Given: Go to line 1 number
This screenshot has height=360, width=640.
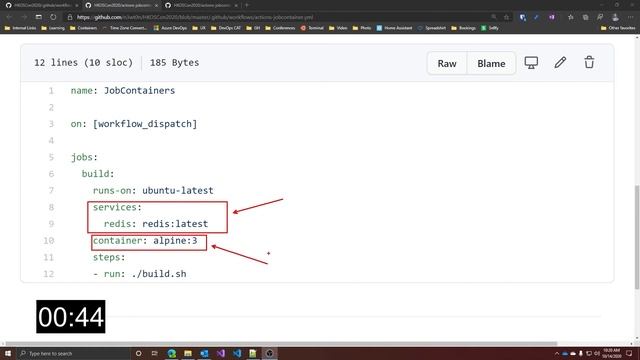Looking at the screenshot, I should 51,91.
